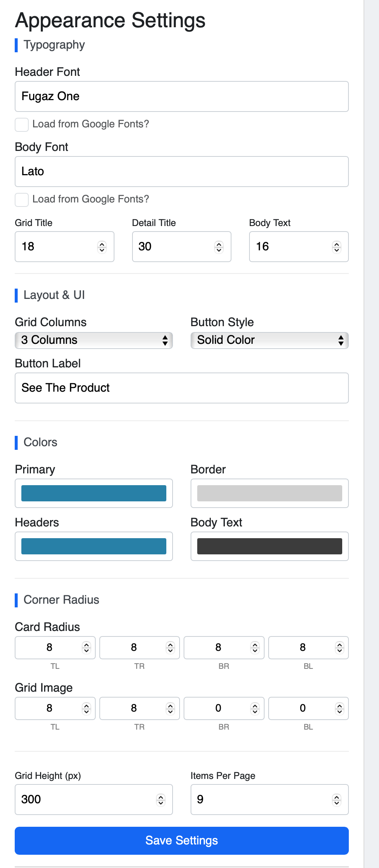This screenshot has width=379, height=868.
Task: Click the Grid Image TR stepper
Action: click(x=170, y=708)
